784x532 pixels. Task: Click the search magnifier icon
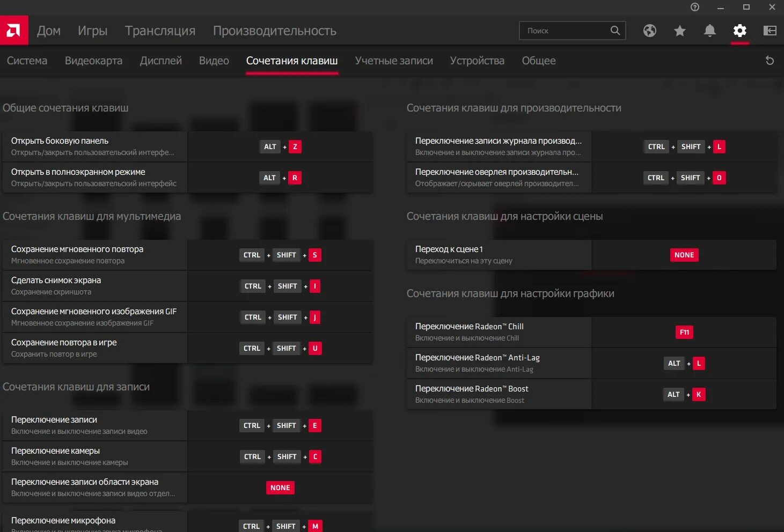[615, 31]
